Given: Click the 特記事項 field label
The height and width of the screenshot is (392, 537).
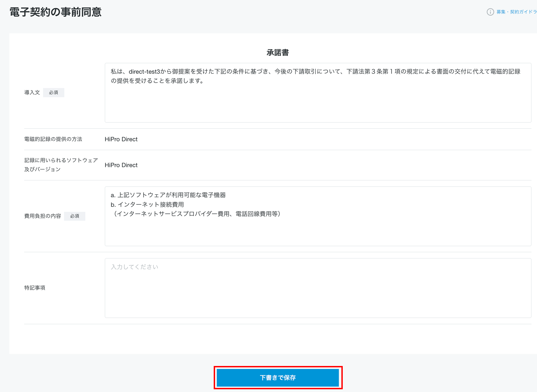Looking at the screenshot, I should [35, 288].
